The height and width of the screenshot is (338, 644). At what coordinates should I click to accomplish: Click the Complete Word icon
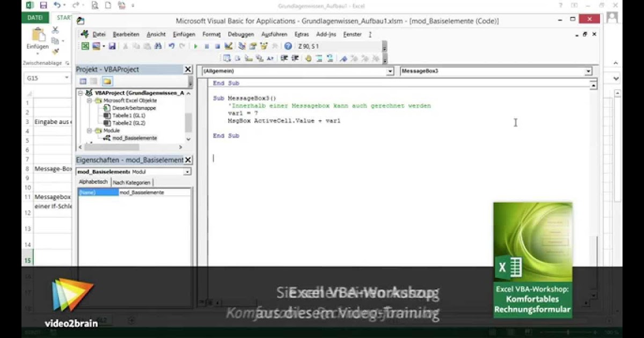(269, 58)
